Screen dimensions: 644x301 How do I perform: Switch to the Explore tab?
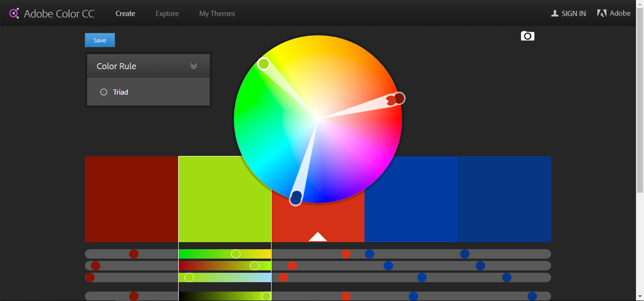[x=167, y=13]
